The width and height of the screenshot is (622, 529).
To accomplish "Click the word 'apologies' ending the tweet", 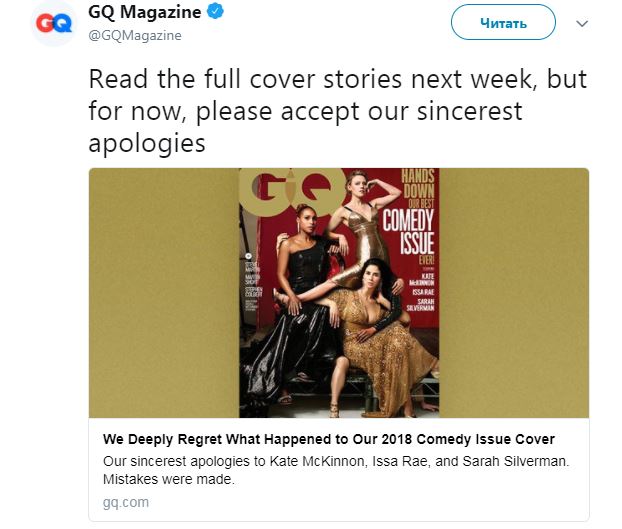I will coord(147,142).
